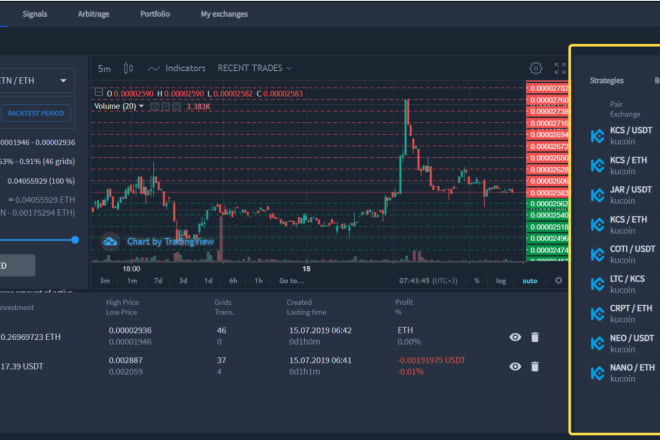The width and height of the screenshot is (660, 440).
Task: Click the 15.07.2019 06:42 created date
Action: 320,331
